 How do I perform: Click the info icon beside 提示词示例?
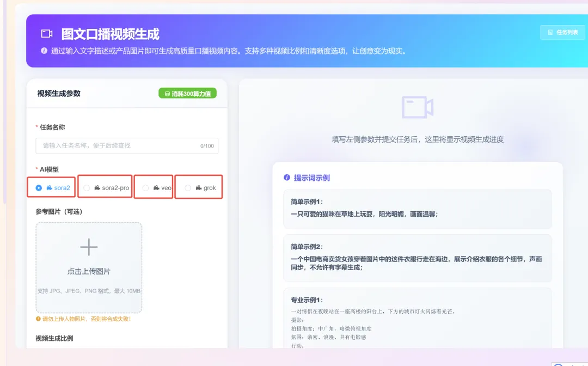287,178
